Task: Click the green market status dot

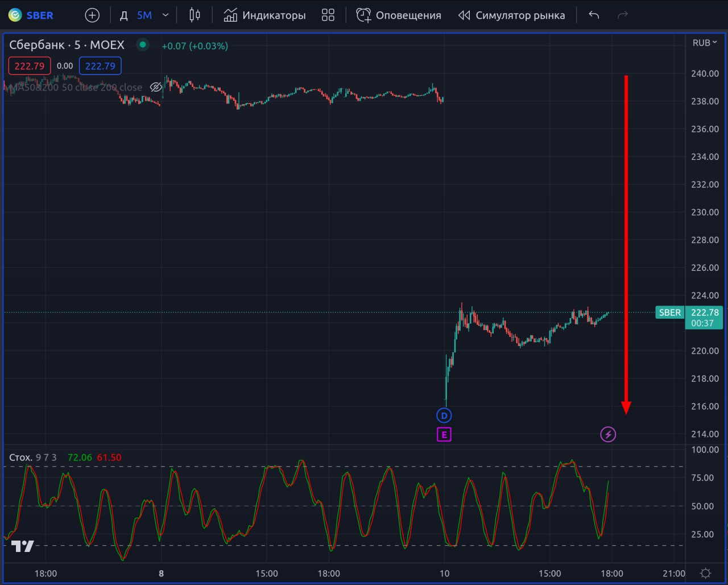Action: [x=143, y=44]
